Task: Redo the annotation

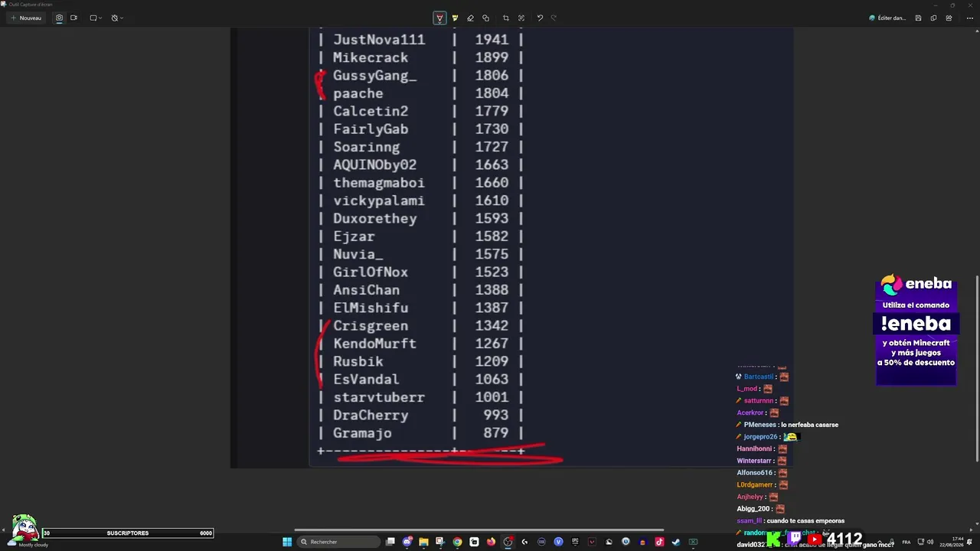Action: (554, 18)
